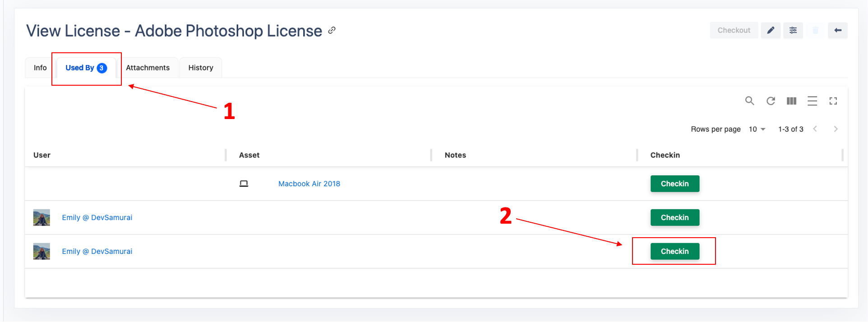This screenshot has width=868, height=322.
Task: Click the back arrow button
Action: [837, 30]
